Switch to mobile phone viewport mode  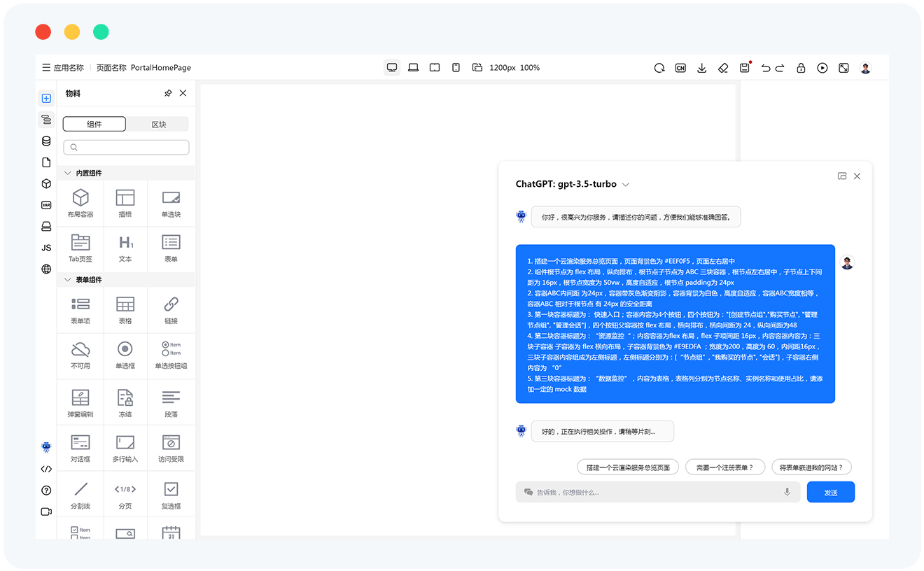(x=456, y=67)
